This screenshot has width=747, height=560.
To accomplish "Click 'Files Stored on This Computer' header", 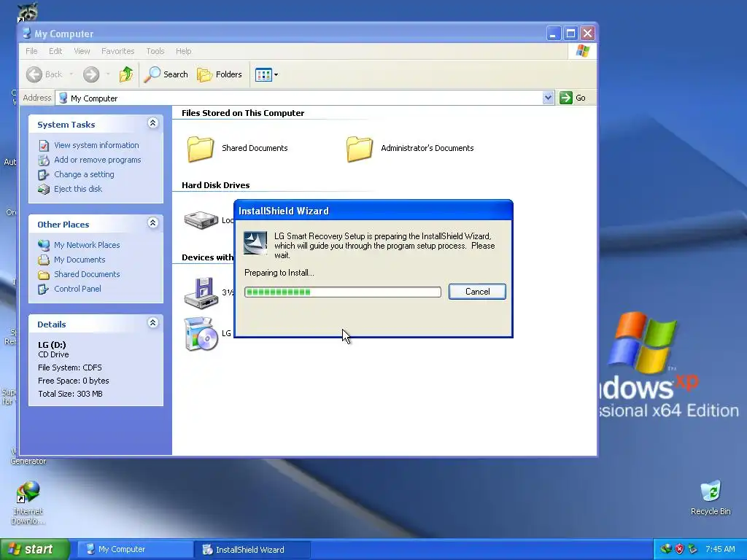I will click(x=242, y=113).
